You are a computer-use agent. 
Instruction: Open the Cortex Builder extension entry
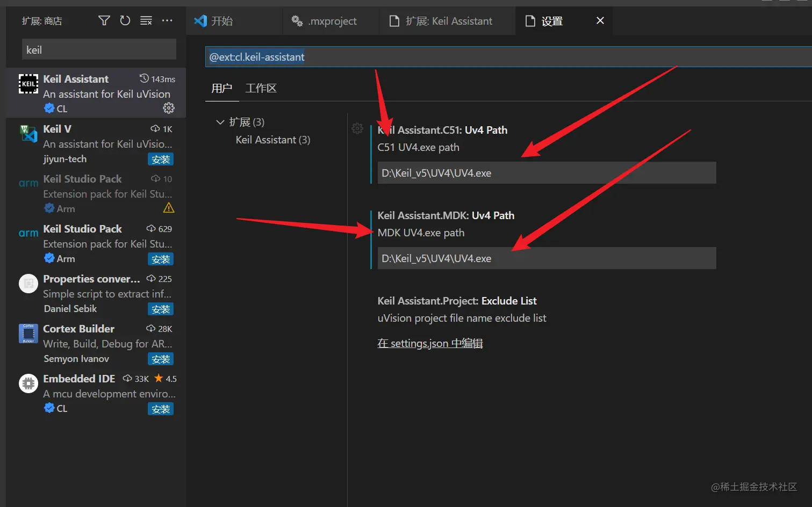[96, 343]
